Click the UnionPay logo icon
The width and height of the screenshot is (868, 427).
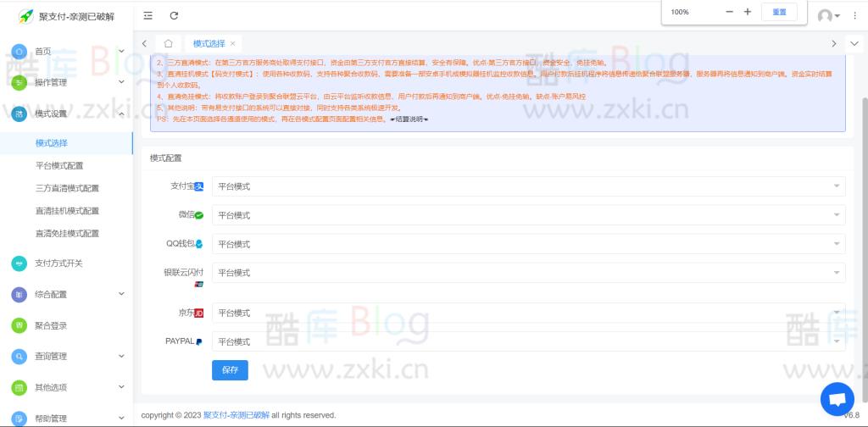tap(198, 285)
